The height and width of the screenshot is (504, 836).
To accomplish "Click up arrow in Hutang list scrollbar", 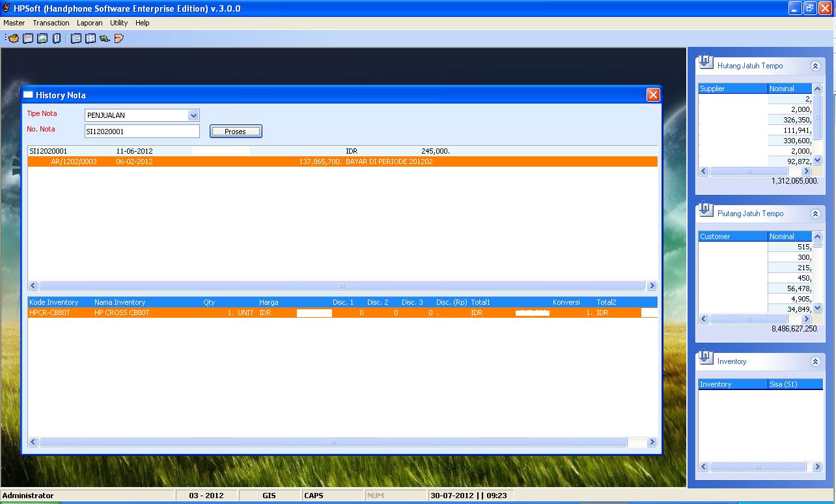I will point(818,89).
